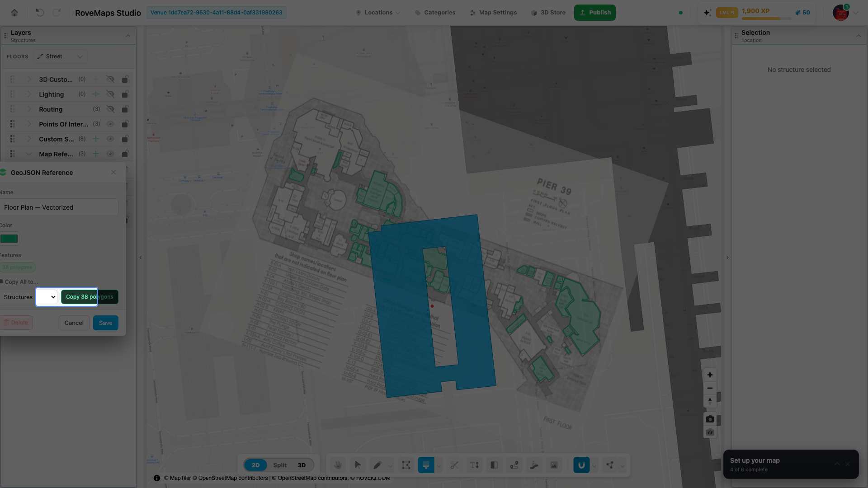Zoom out on the map
The image size is (868, 488).
(710, 388)
